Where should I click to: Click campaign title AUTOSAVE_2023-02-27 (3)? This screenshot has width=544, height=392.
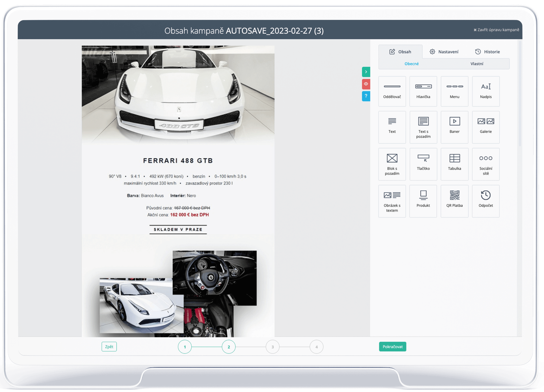pyautogui.click(x=275, y=31)
